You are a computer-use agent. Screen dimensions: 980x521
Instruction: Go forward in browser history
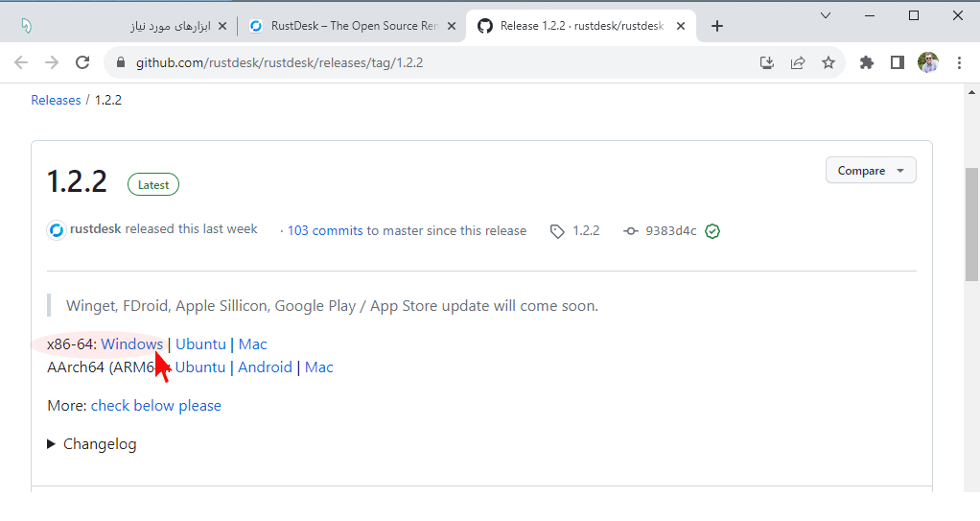[52, 62]
